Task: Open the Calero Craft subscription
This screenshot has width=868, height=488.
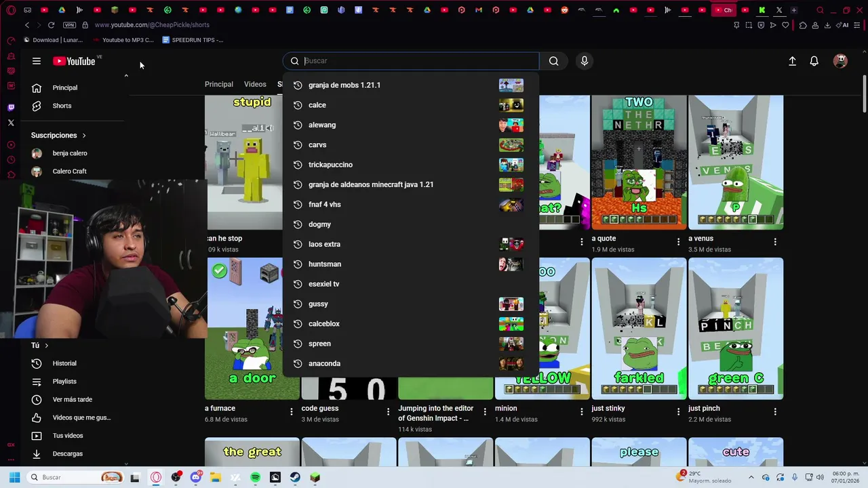Action: point(69,171)
